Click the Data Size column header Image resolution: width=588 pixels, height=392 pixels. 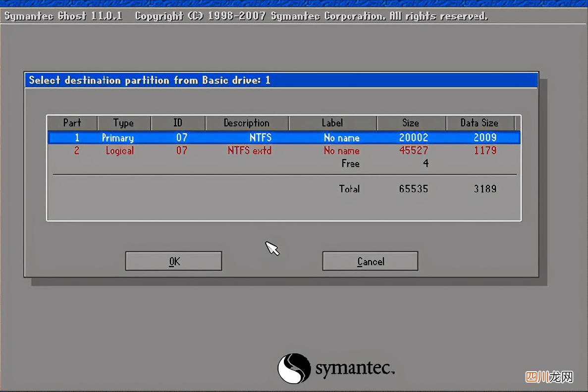[x=480, y=123]
